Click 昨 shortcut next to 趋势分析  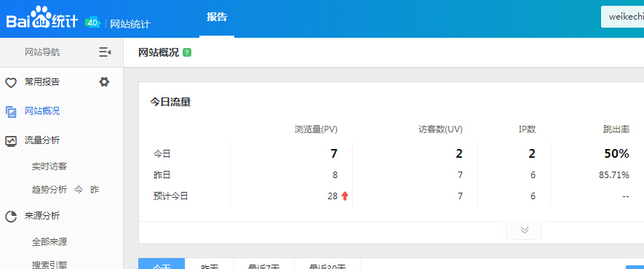pos(95,190)
